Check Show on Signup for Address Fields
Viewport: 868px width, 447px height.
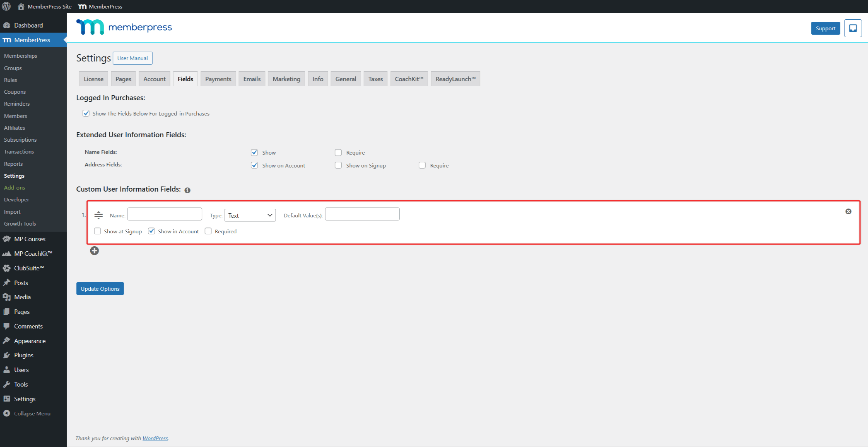pos(338,165)
